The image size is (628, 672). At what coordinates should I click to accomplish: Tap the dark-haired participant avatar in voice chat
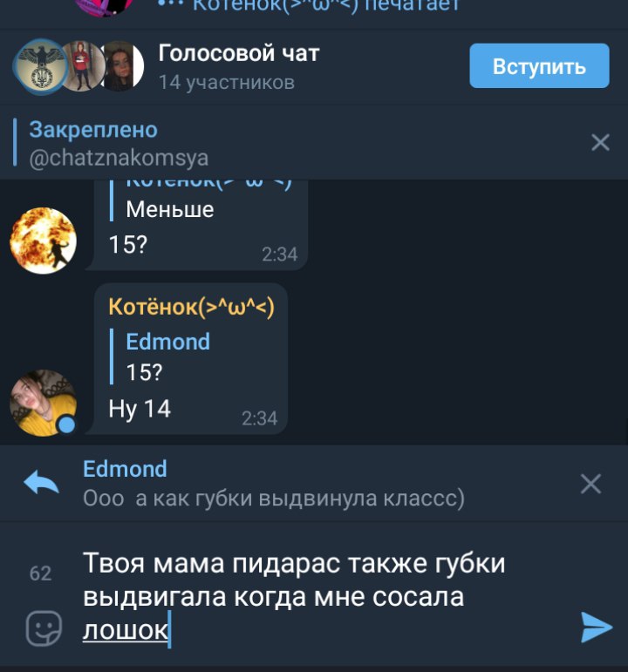pyautogui.click(x=122, y=66)
